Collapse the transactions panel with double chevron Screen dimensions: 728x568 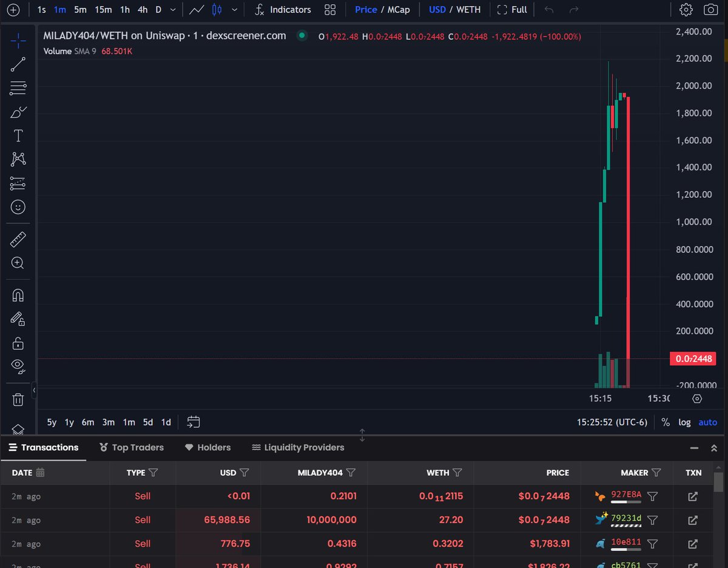click(714, 448)
